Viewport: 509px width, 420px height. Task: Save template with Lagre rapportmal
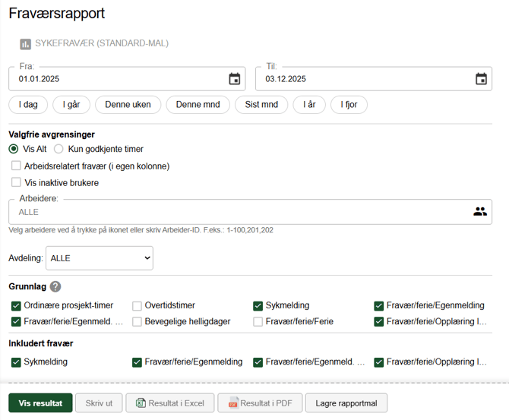346,403
